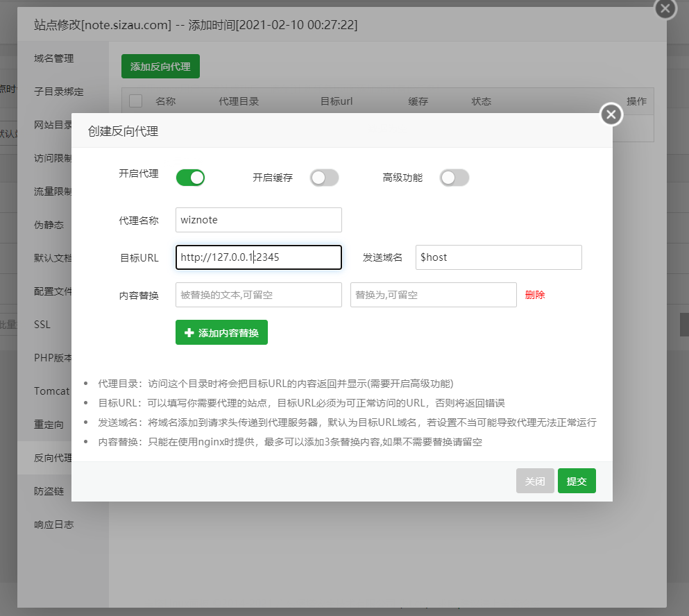Go to the 子目录绑定 tab
This screenshot has width=689, height=616.
coord(59,92)
